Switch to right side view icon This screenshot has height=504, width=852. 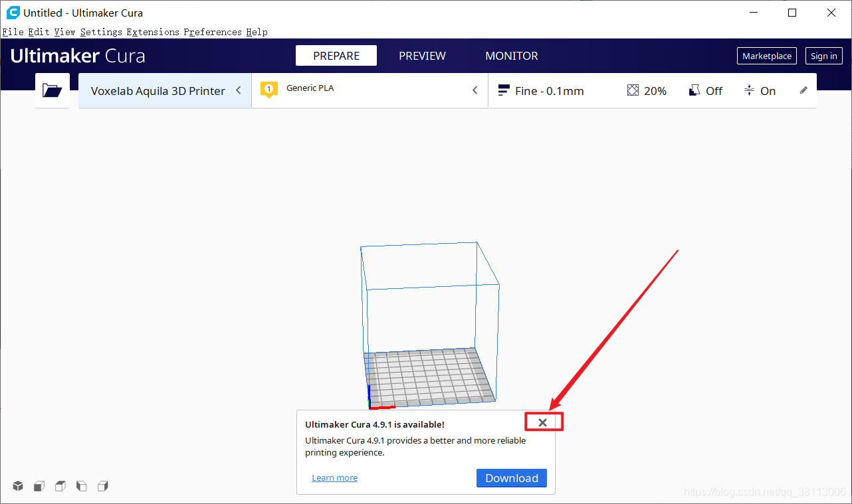103,486
